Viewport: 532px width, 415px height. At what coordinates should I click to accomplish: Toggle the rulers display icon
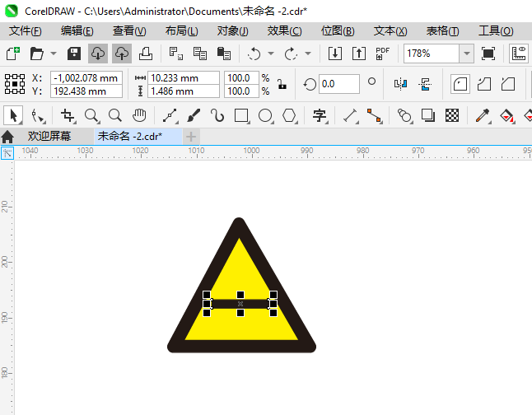click(519, 54)
